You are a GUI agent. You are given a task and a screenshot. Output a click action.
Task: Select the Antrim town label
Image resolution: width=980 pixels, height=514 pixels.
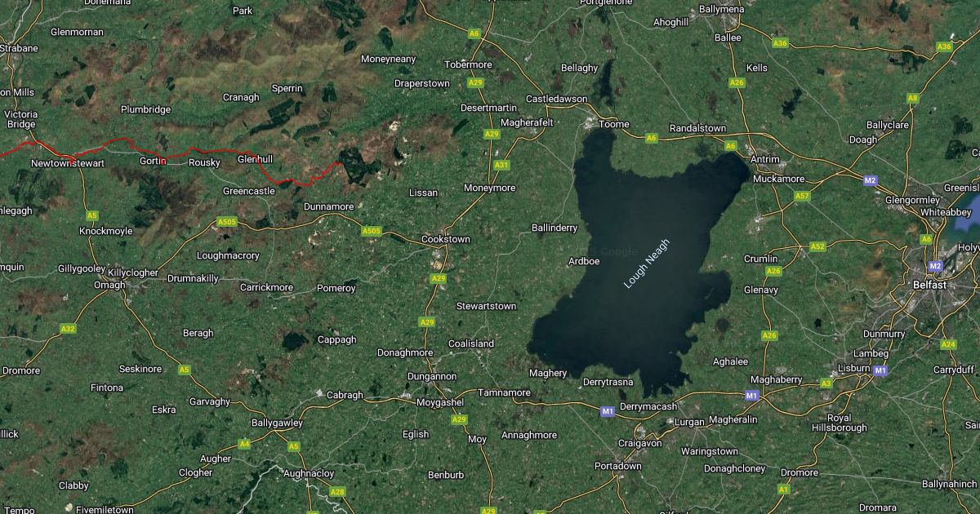pos(764,159)
